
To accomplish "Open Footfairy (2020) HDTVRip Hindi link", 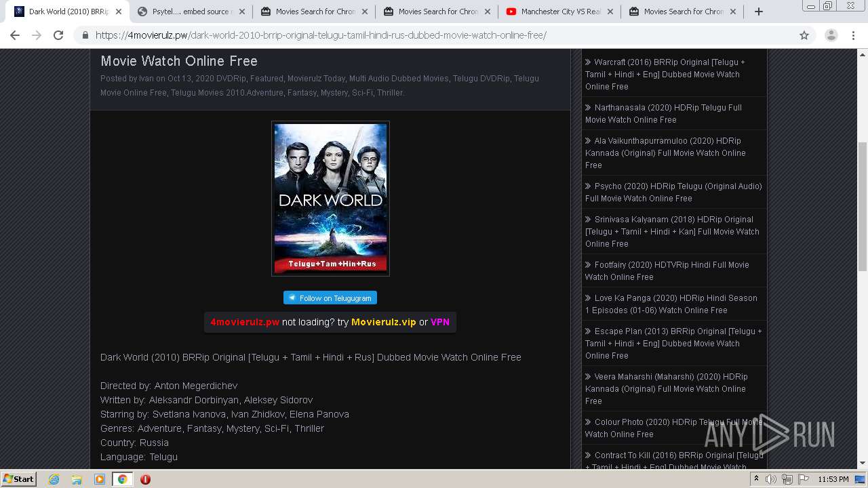I will (667, 270).
